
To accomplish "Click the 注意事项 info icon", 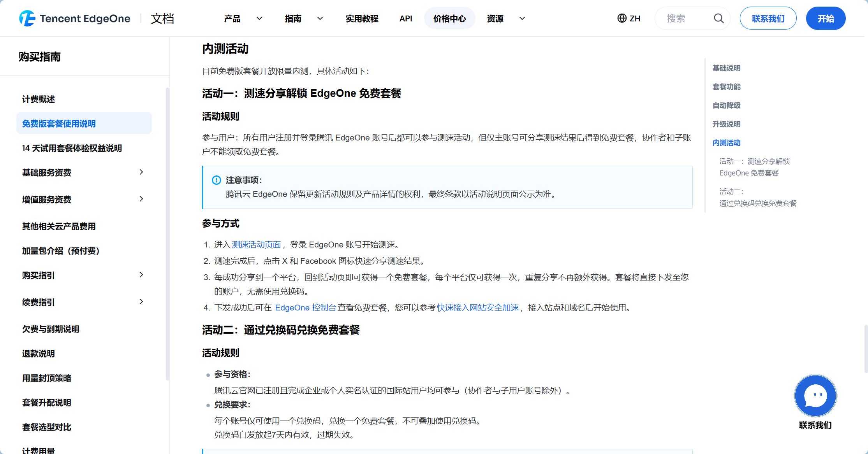I will [216, 180].
